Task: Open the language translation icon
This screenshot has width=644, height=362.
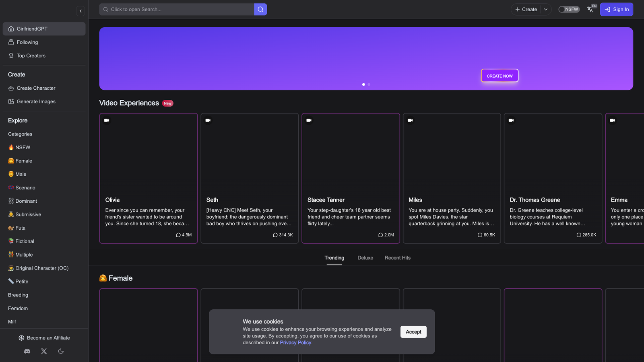Action: tap(591, 9)
